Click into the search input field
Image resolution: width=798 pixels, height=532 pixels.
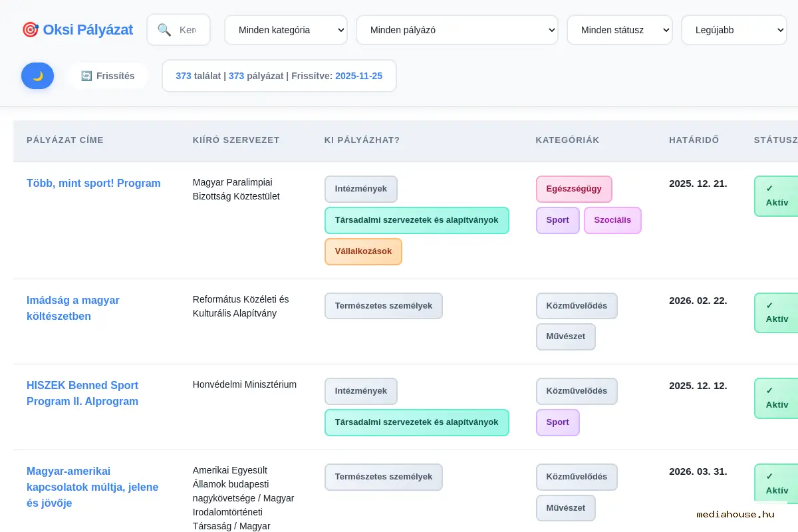click(189, 30)
